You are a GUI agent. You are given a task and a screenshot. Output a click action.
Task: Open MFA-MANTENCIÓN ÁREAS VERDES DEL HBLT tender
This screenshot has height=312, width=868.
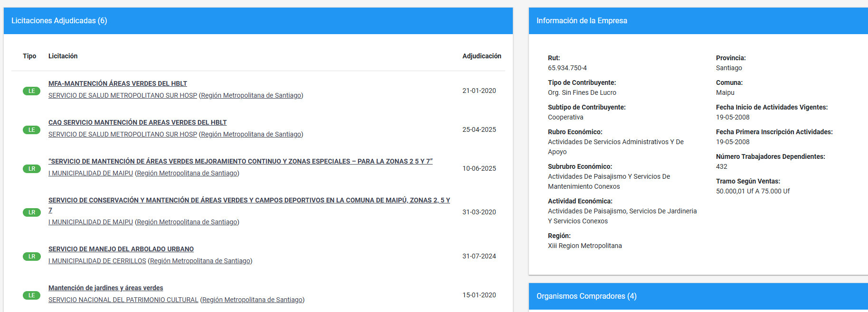118,83
